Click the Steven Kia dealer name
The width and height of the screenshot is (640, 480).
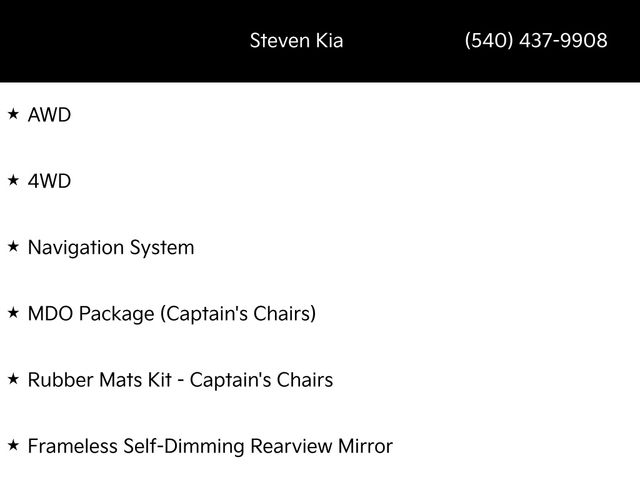tap(296, 41)
